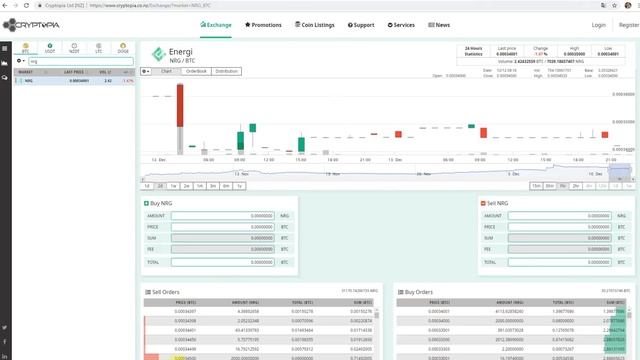Open the Services menu
The image size is (640, 360).
(401, 25)
